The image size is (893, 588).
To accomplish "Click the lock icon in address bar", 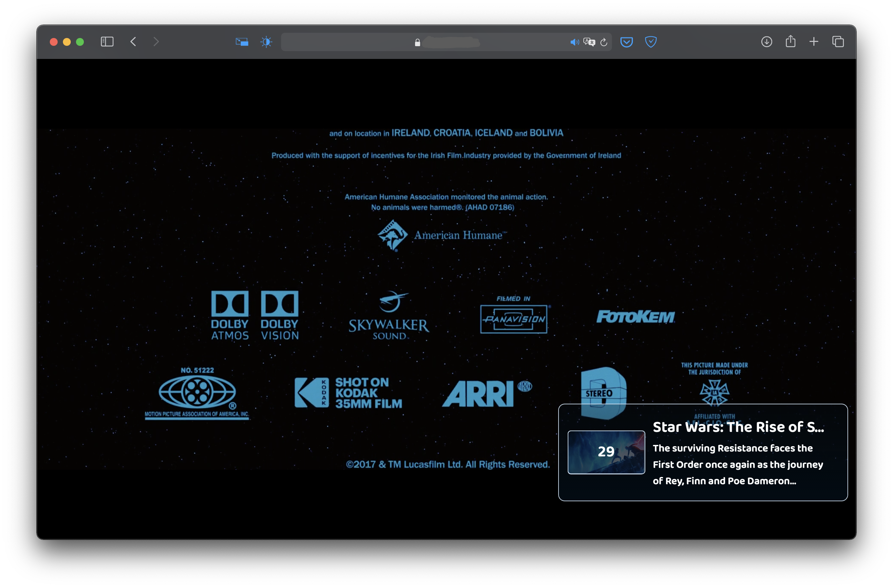I will [x=417, y=42].
